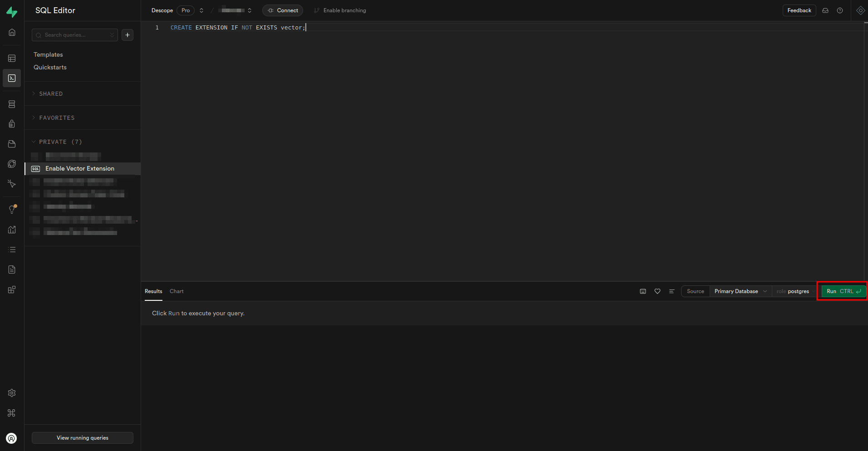868x451 pixels.
Task: Open Project Settings gear icon
Action: point(12,393)
